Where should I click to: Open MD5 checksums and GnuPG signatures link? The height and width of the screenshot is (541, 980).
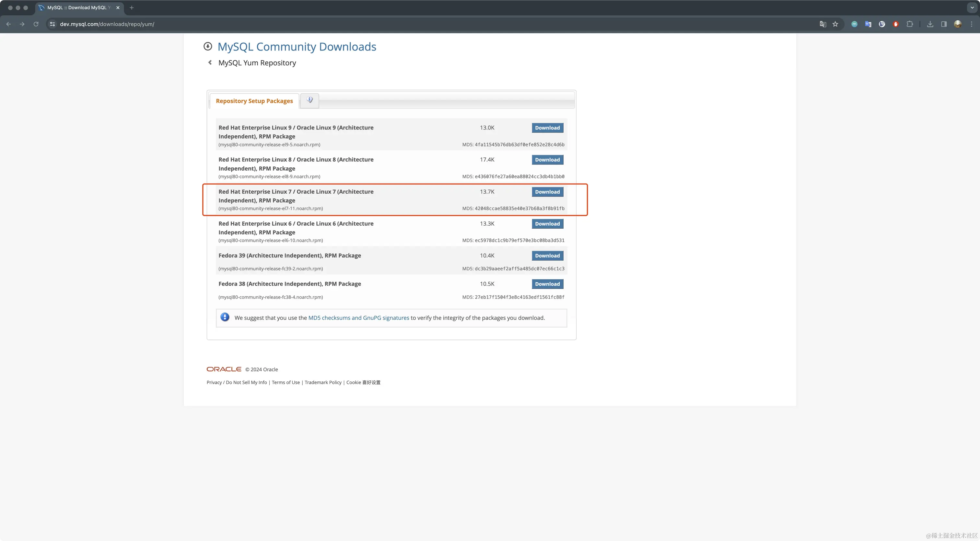tap(358, 318)
